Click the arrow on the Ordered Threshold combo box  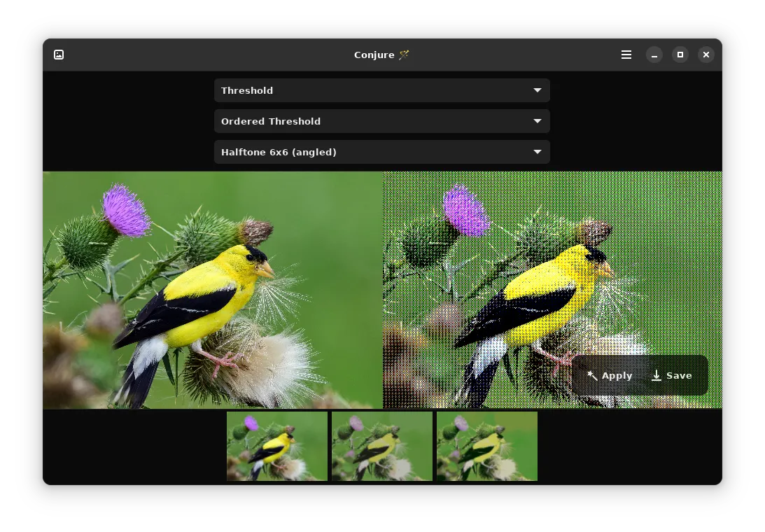pyautogui.click(x=537, y=121)
